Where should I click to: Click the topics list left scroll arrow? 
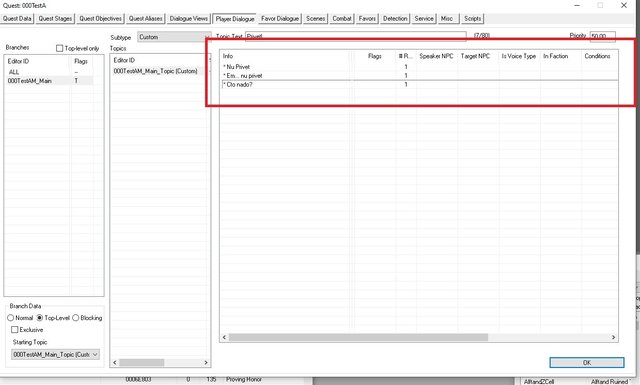point(115,363)
